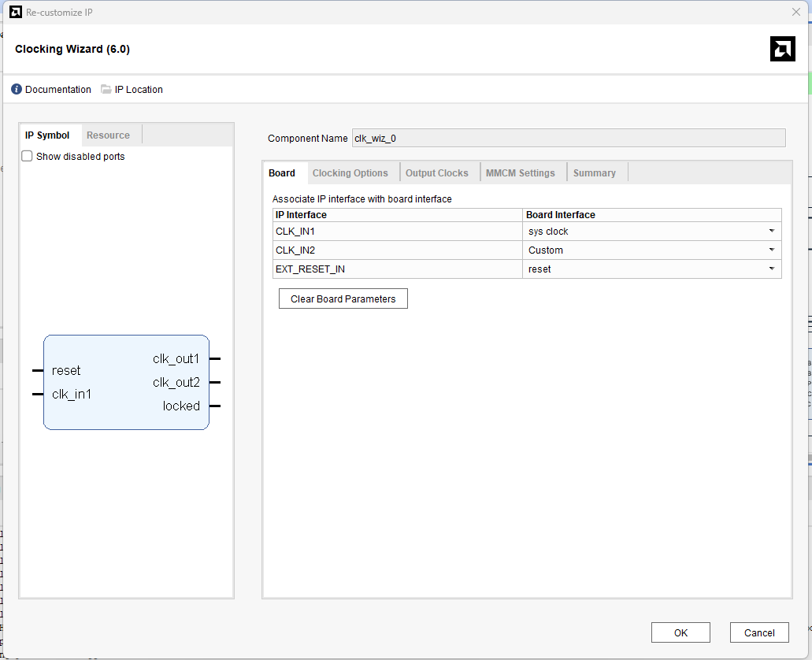View the Summary tab

594,173
